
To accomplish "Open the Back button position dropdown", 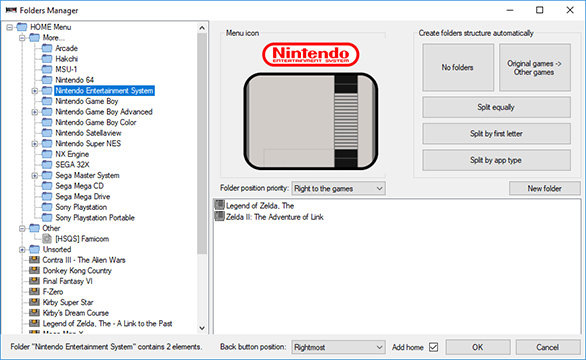I will pyautogui.click(x=338, y=347).
